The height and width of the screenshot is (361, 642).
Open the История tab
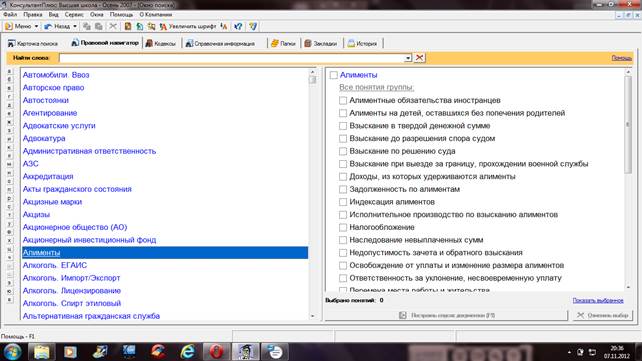pyautogui.click(x=362, y=43)
